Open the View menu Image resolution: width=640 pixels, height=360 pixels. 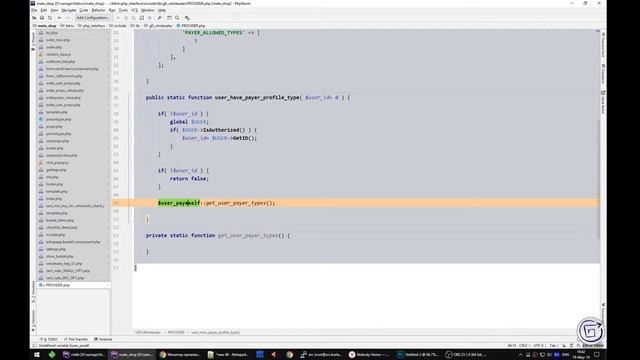[x=54, y=10]
